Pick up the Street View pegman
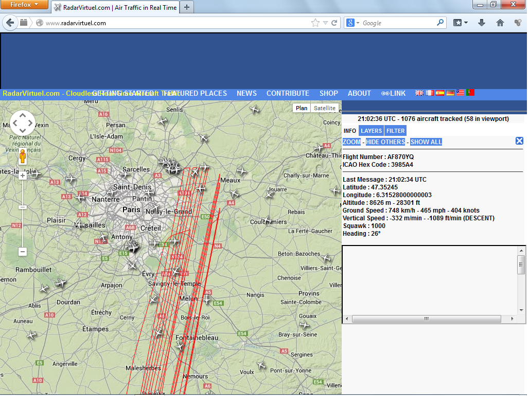529x420 pixels. (x=23, y=156)
